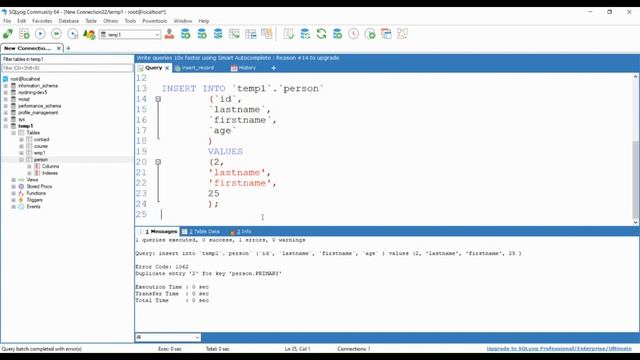This screenshot has height=360, width=640.
Task: Click the Execute All Queries fast-forward icon
Action: tap(56, 34)
